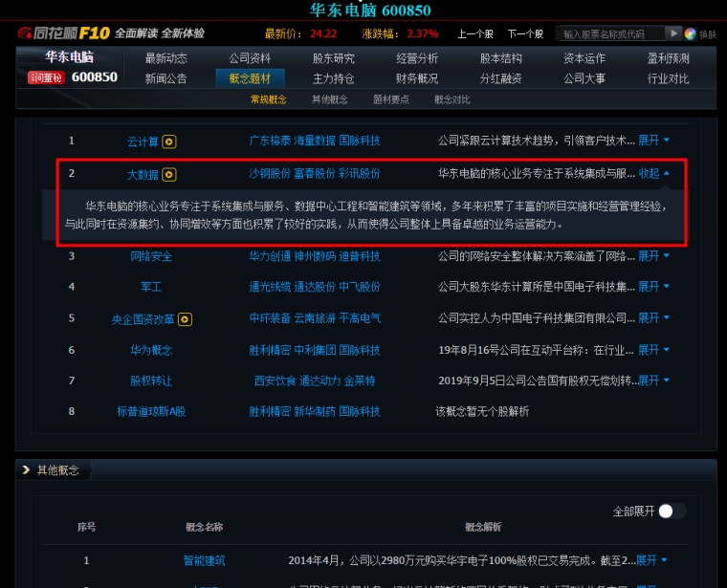
Task: Open the 新华制药 stock link
Action: 315,411
